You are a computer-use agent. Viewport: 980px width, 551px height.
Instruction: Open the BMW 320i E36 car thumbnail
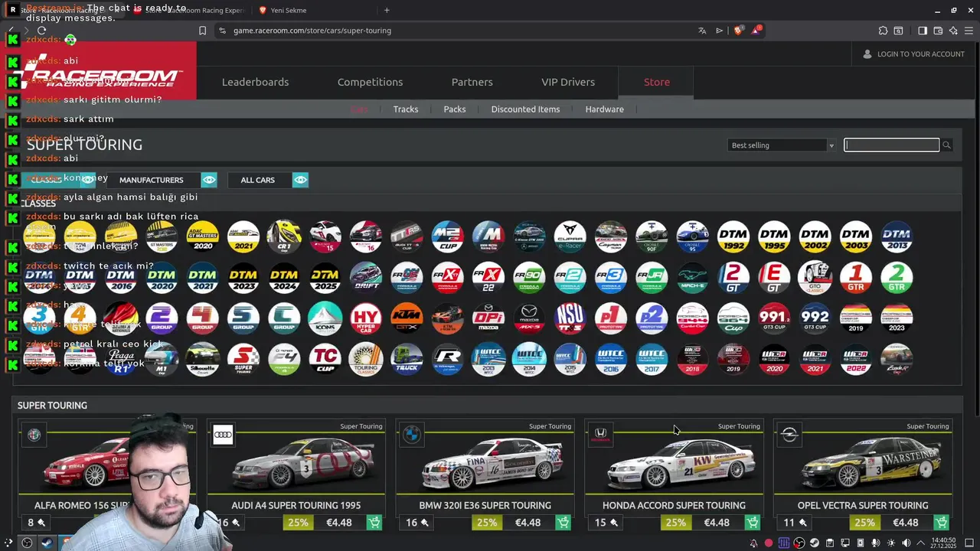pyautogui.click(x=485, y=463)
